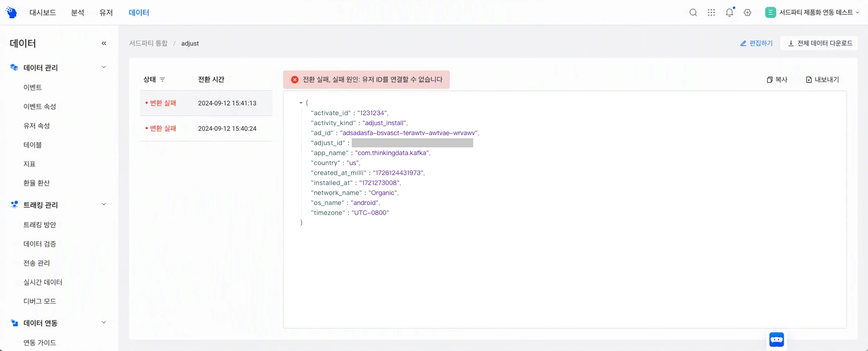Collapse the 데이터 관리 section chevron
Screen dimensions: 868x351
[104, 67]
